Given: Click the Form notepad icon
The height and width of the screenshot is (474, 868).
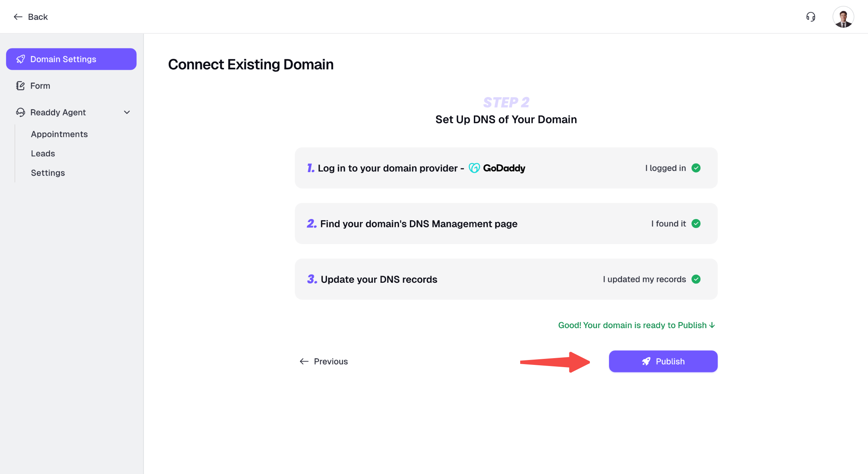Looking at the screenshot, I should point(20,86).
